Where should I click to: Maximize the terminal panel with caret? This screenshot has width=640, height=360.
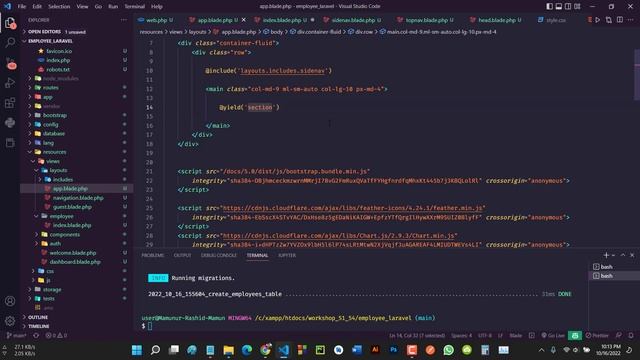pos(623,255)
